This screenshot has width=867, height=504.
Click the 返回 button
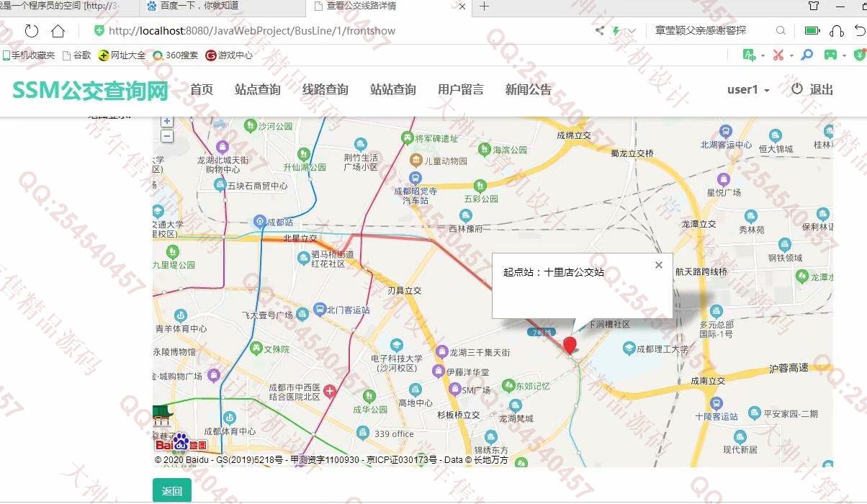[172, 491]
